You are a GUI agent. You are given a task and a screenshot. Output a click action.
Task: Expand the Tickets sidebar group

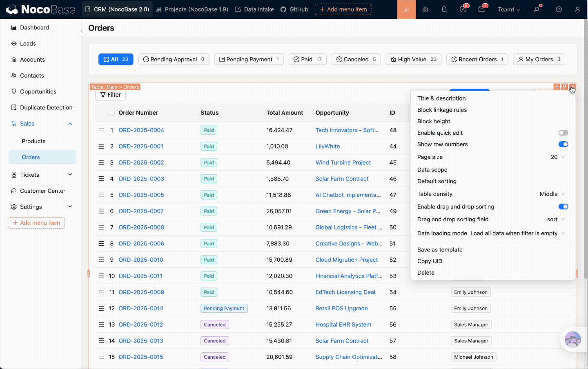(42, 175)
